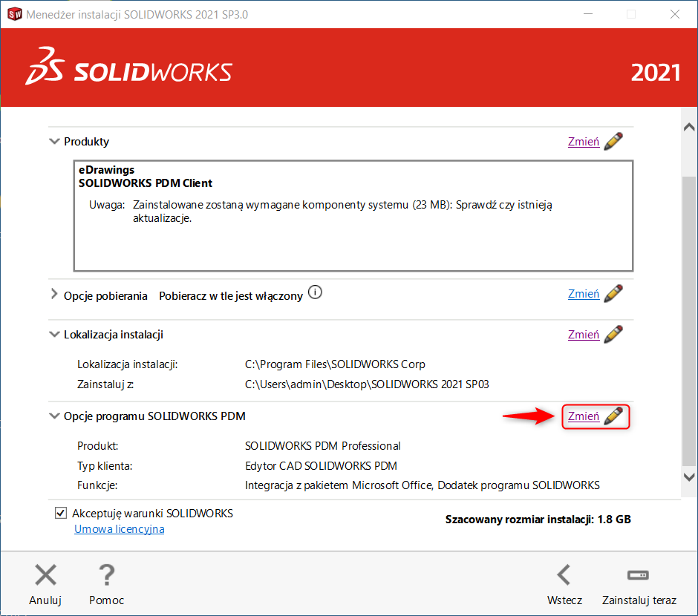Collapse Opcje programu SOLIDWORKS PDM section
This screenshot has height=616, width=698.
point(54,416)
